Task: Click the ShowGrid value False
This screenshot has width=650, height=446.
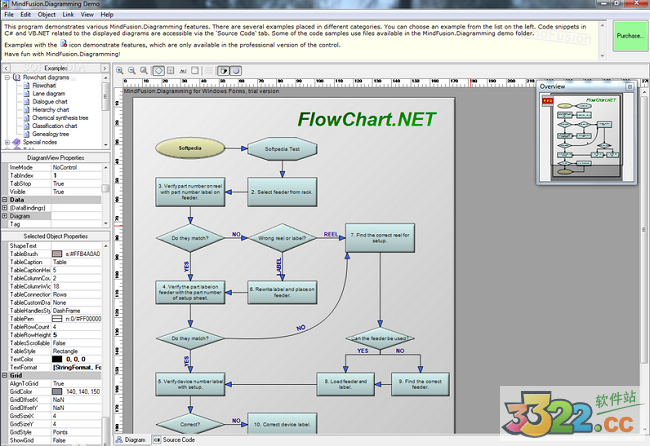Action: coord(76,440)
